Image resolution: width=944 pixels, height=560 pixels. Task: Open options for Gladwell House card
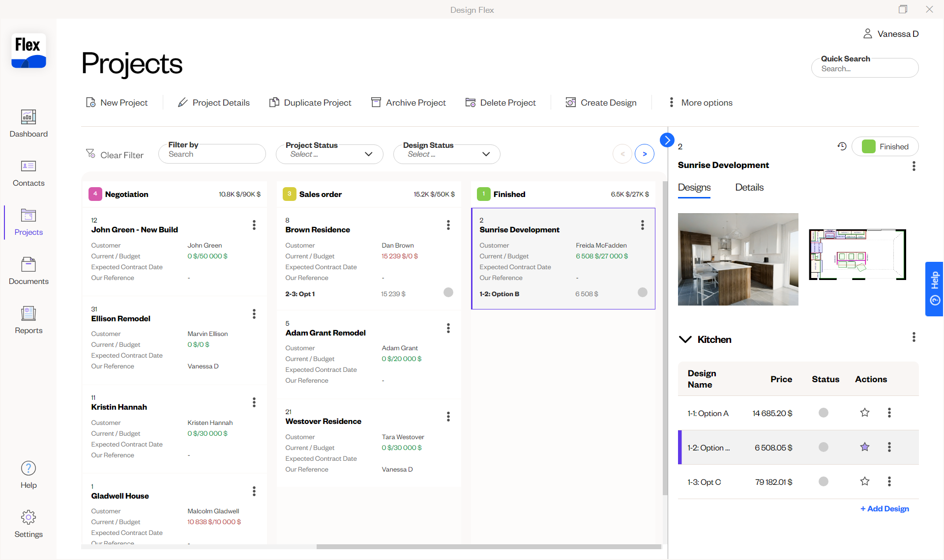254,491
